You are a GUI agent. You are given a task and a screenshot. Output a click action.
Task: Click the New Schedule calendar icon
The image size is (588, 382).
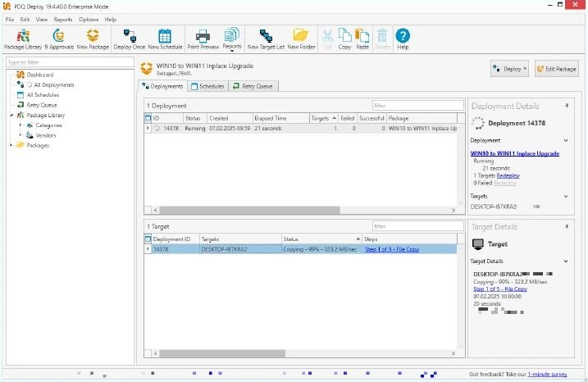pos(165,39)
